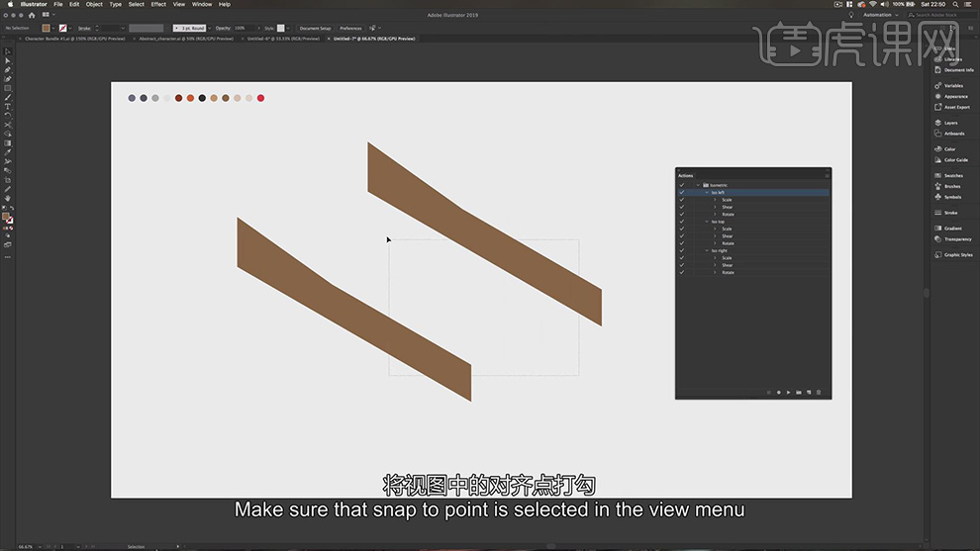The height and width of the screenshot is (551, 980).
Task: Click the Preferences button
Action: (x=350, y=28)
